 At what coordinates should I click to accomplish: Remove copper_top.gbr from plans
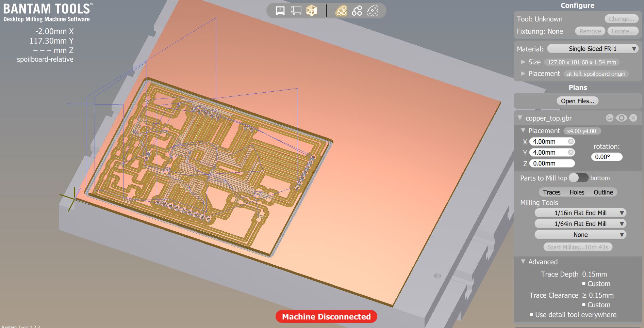click(633, 118)
